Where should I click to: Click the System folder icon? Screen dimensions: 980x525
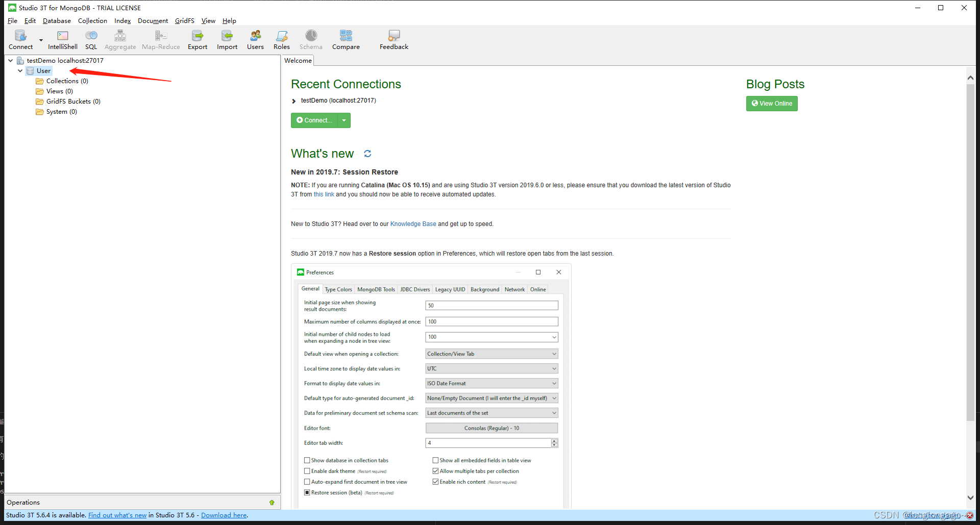[x=40, y=112]
